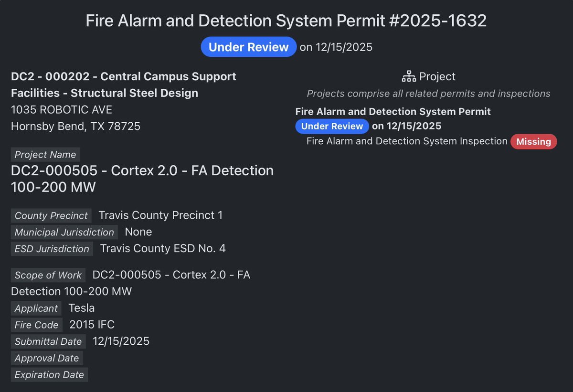Click the permit #2025-1632 page title
573x392 pixels.
click(286, 21)
